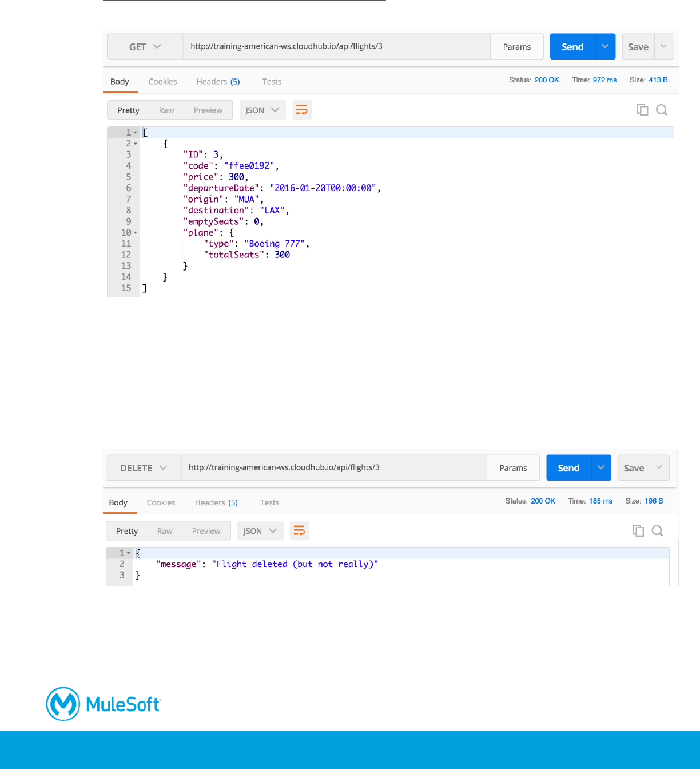
Task: Open the DELETE method dropdown
Action: click(144, 468)
